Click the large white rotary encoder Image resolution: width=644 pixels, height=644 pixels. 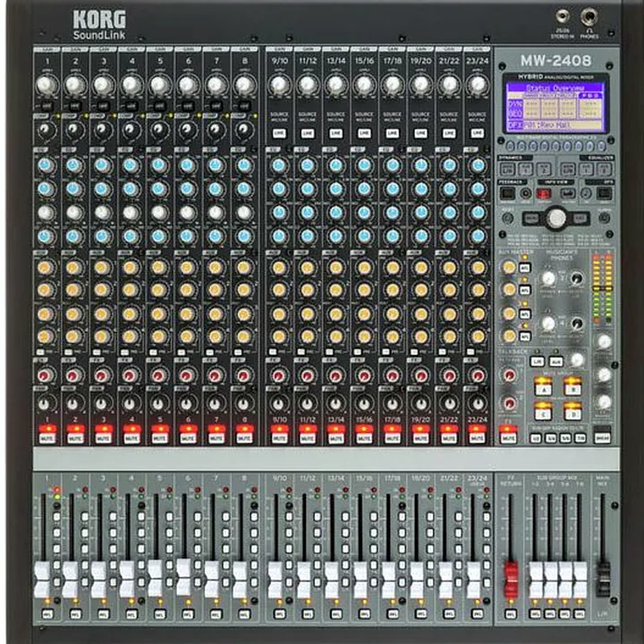tap(556, 217)
